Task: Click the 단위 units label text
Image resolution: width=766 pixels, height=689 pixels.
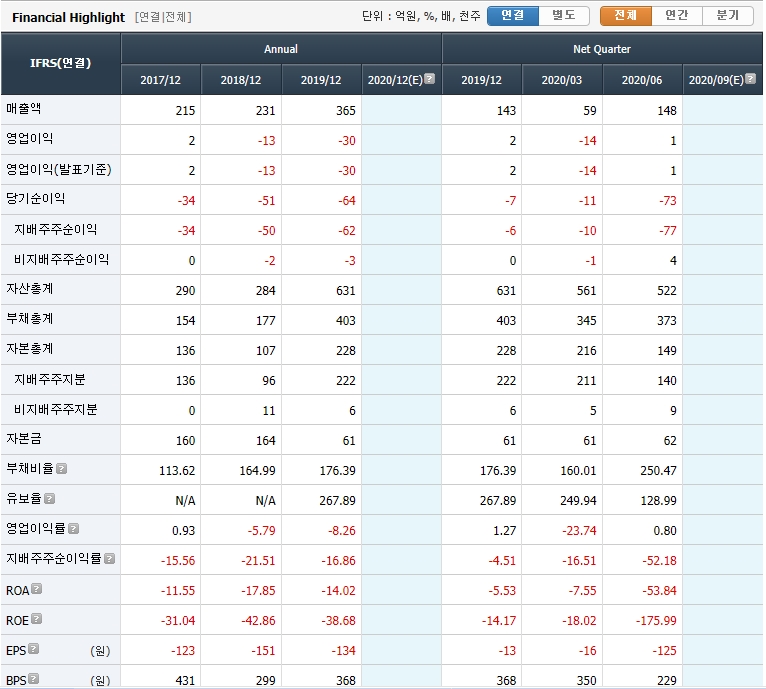Action: click(421, 16)
